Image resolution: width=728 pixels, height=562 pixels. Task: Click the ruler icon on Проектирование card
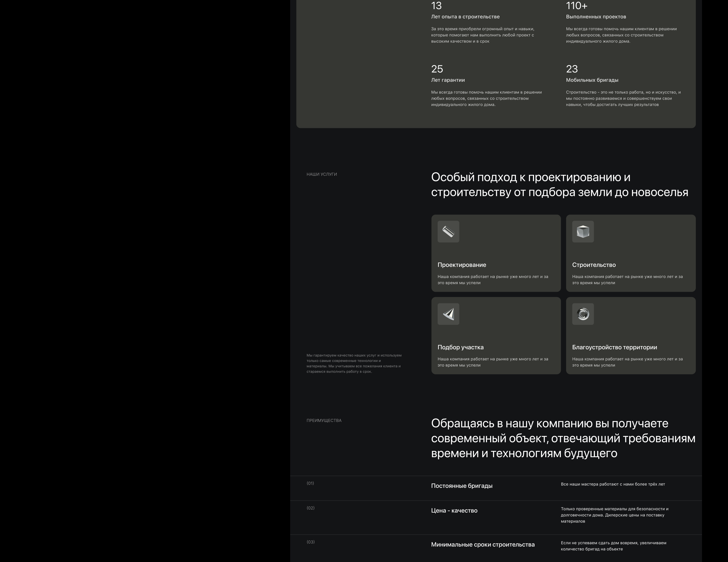coord(448,232)
